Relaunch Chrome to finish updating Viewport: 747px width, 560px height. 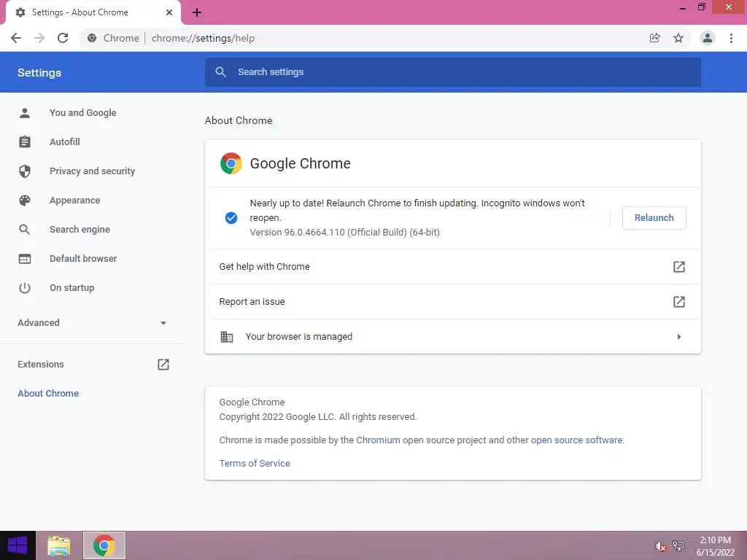(x=654, y=217)
